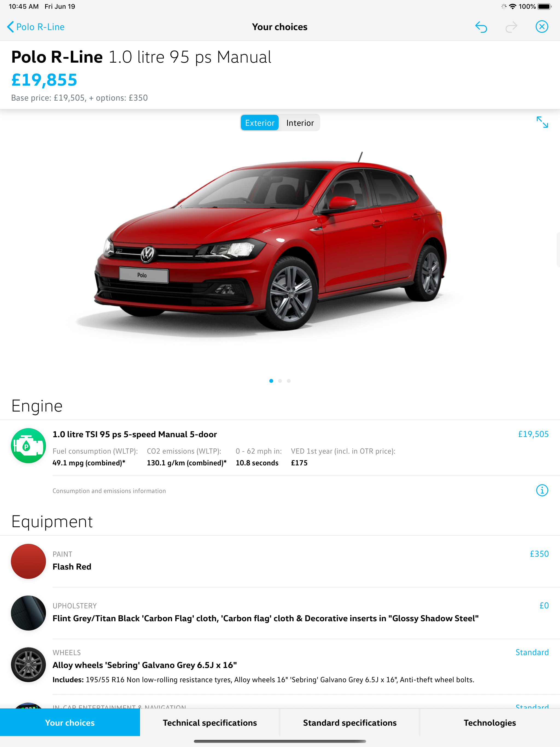Jump to the second car image dot

coord(280,381)
